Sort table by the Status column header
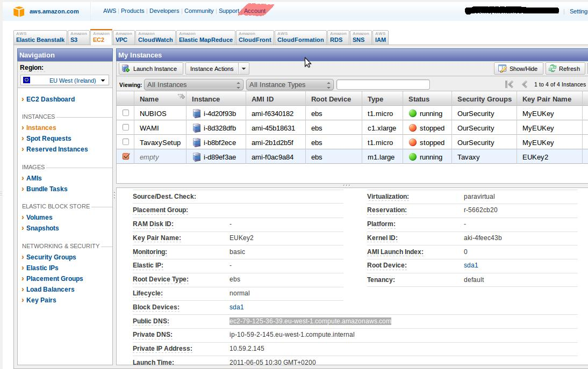This screenshot has height=369, width=588. coord(427,99)
